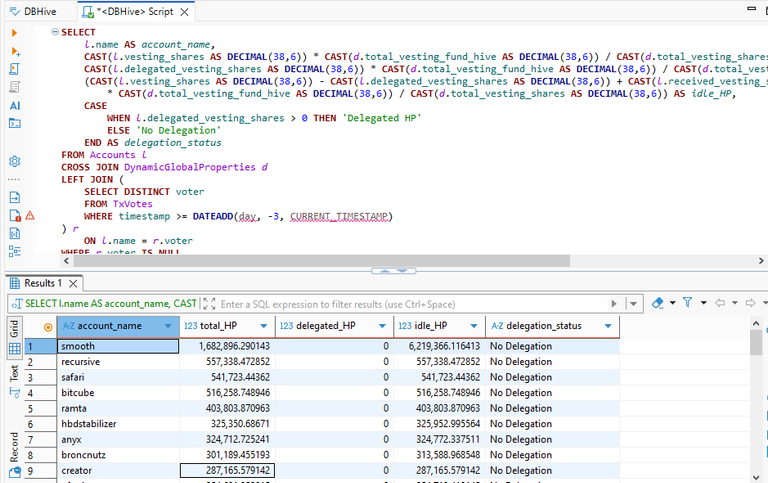Click the red warning triangle beside WHERE line
Viewport: 768px width, 483px height.
tap(30, 216)
